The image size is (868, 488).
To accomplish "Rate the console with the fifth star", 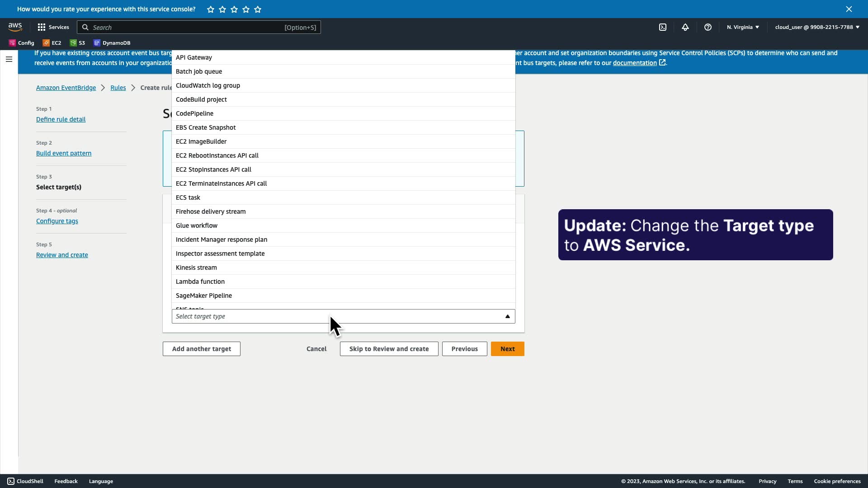I will pos(258,9).
